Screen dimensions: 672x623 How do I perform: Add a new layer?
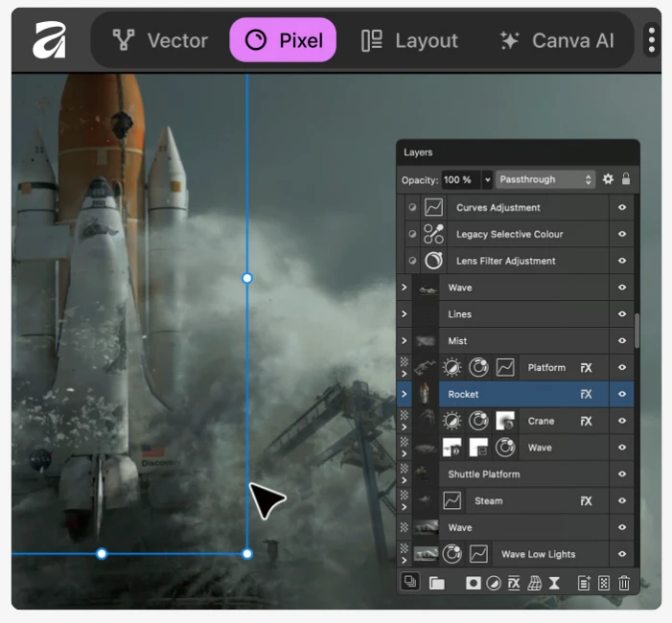coord(584,583)
